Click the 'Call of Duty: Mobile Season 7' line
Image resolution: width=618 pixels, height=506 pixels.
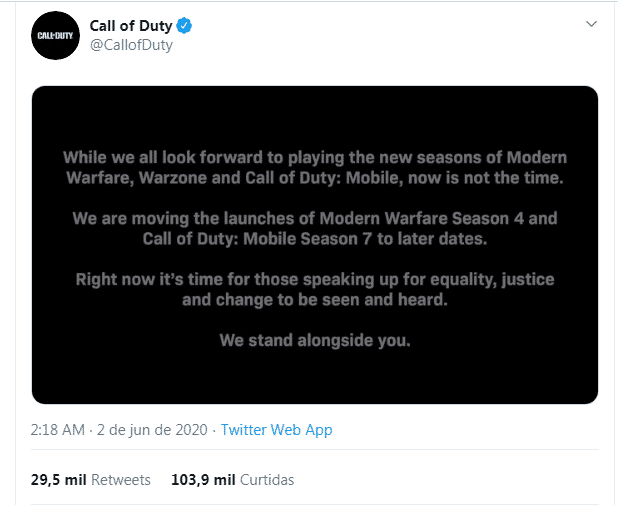point(315,238)
